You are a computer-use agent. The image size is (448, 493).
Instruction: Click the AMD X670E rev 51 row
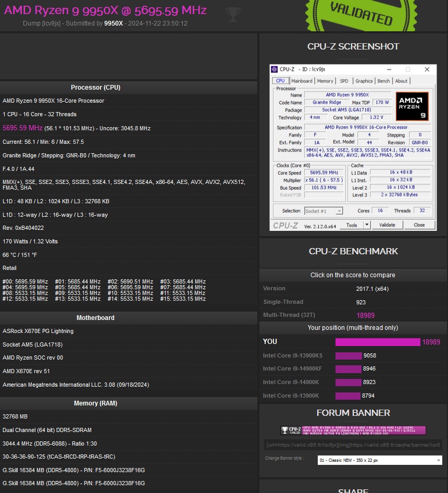coord(129,372)
